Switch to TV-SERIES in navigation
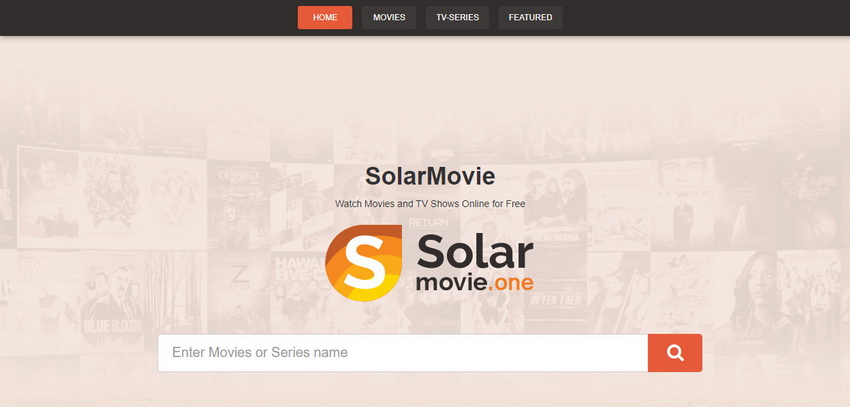Viewport: 850px width, 407px height. click(458, 17)
